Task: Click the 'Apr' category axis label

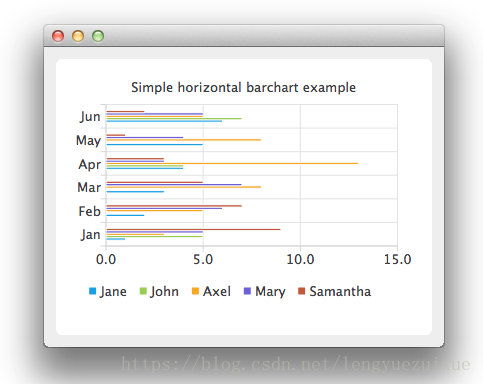Action: coord(89,164)
